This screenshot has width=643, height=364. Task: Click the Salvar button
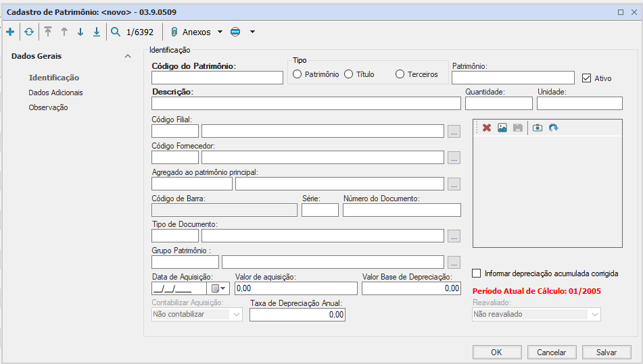click(606, 353)
